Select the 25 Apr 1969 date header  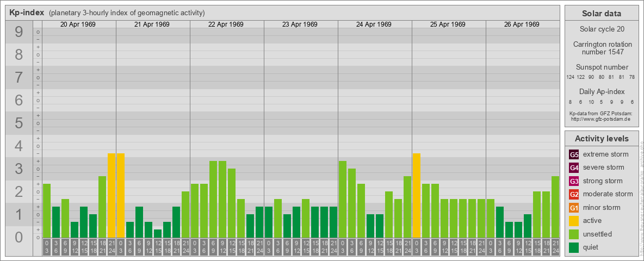448,24
